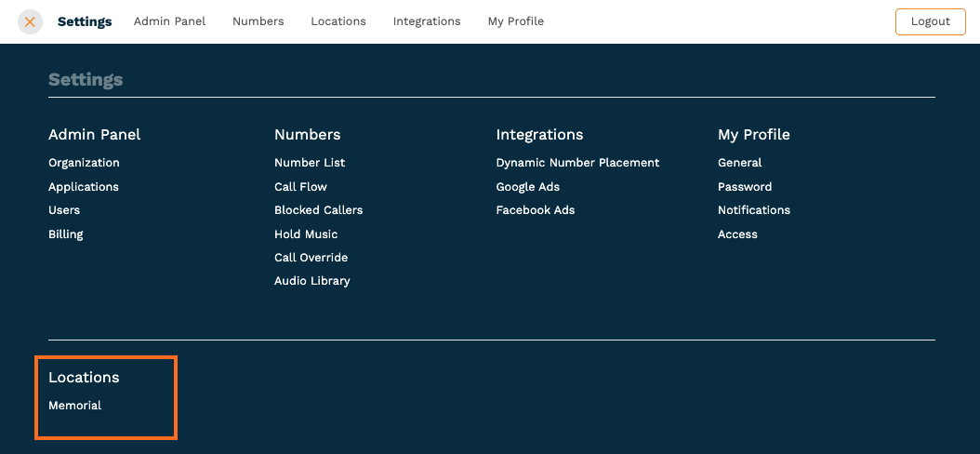Image resolution: width=980 pixels, height=454 pixels.
Task: Open the Billing link
Action: 66,234
